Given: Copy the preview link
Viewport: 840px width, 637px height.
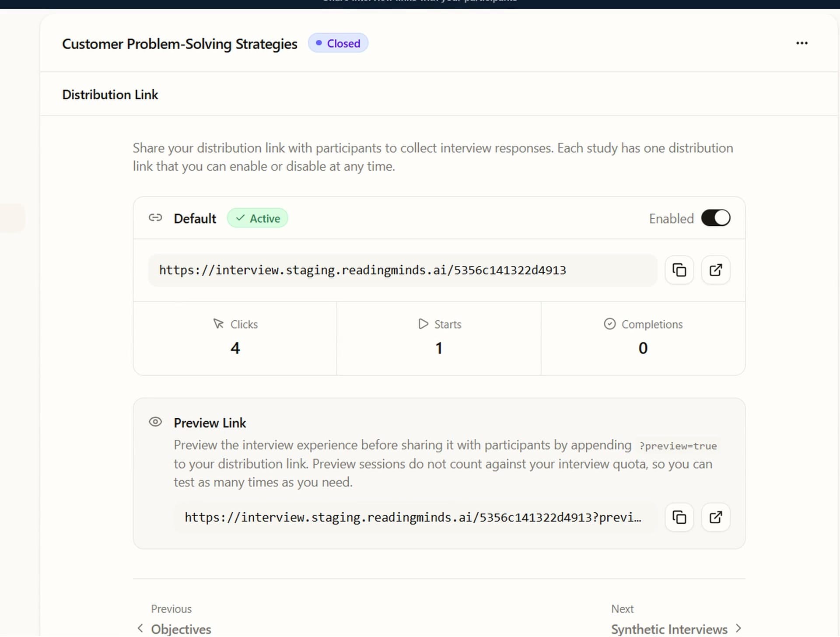Looking at the screenshot, I should tap(679, 517).
